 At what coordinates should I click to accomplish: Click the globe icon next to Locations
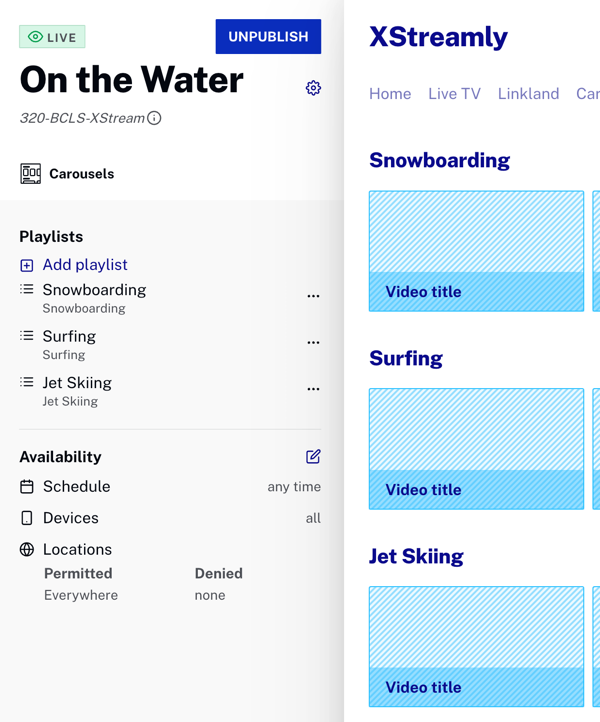[27, 549]
